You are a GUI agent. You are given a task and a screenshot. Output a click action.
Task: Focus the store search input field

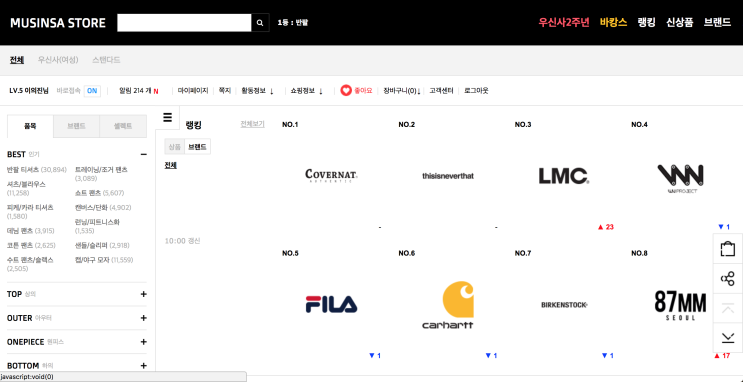[x=184, y=23]
